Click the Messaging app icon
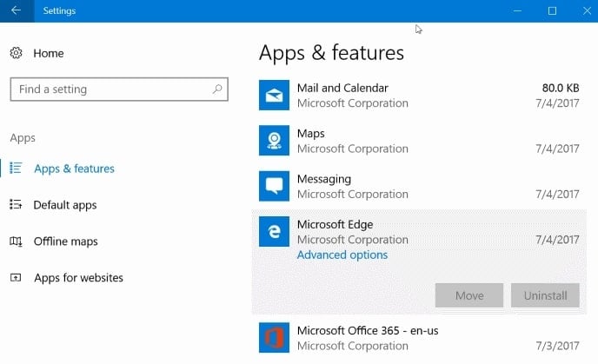 click(275, 186)
